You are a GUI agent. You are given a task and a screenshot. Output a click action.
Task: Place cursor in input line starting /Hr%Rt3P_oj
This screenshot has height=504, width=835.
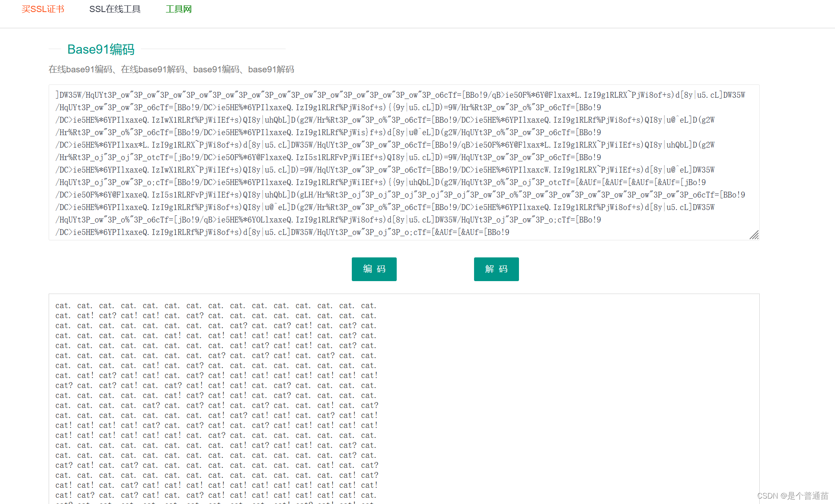click(x=328, y=158)
